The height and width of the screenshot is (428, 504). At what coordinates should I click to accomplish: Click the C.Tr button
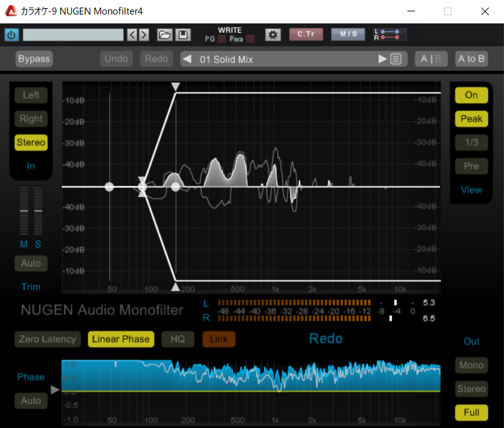(x=306, y=34)
